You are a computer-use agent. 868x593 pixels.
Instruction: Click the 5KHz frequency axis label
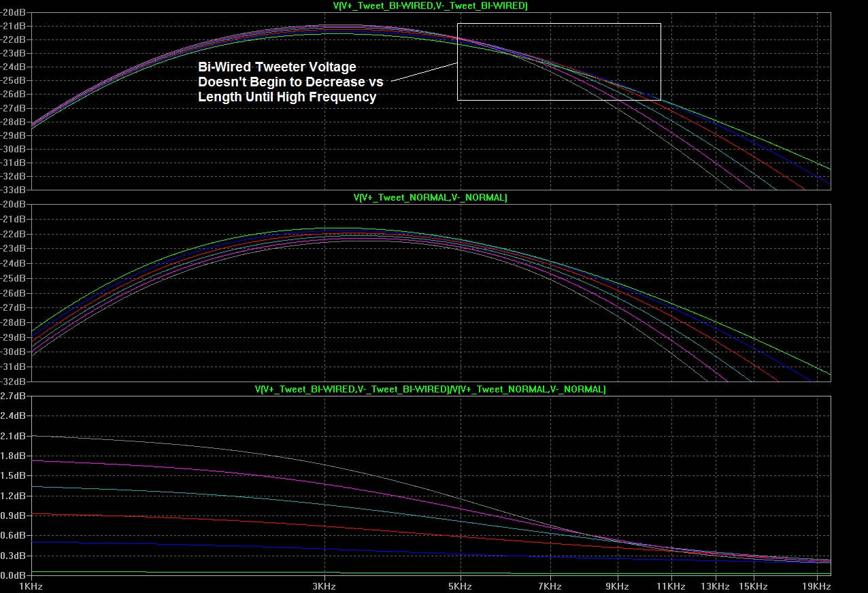(460, 586)
